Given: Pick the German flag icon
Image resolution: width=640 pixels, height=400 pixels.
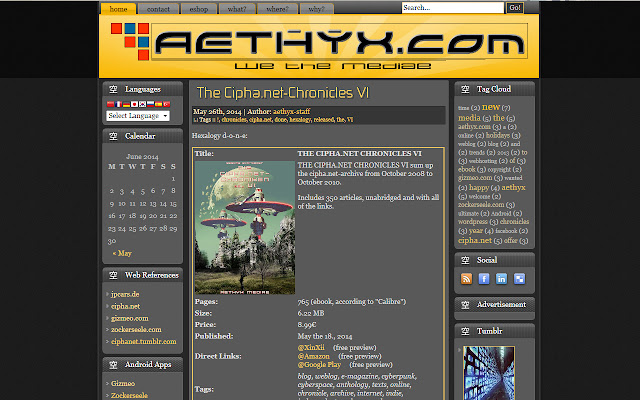Looking at the screenshot, I should pyautogui.click(x=127, y=104).
